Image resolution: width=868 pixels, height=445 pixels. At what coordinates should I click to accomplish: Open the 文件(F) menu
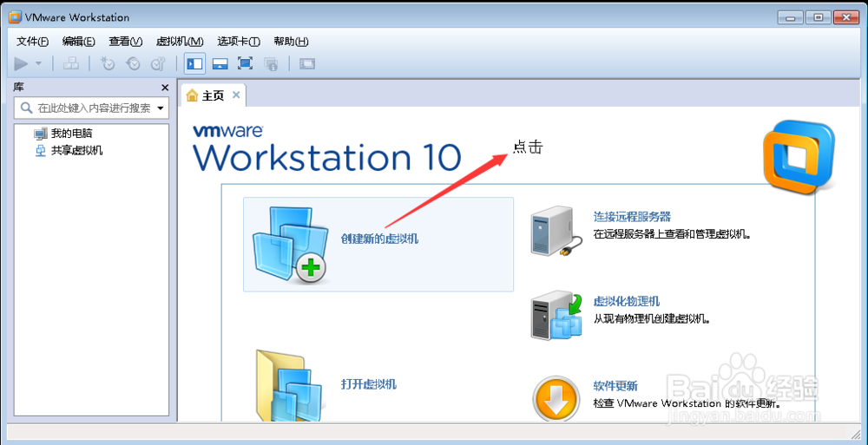pos(33,42)
